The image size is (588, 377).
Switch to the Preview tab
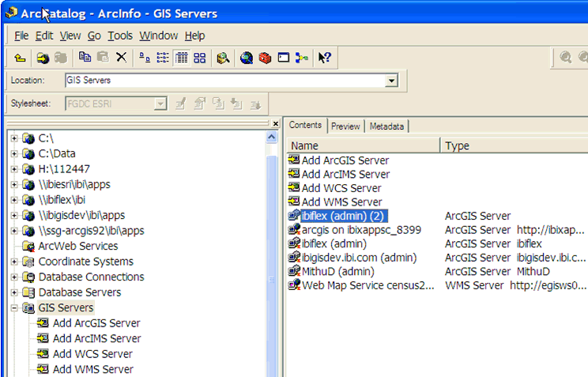point(345,126)
